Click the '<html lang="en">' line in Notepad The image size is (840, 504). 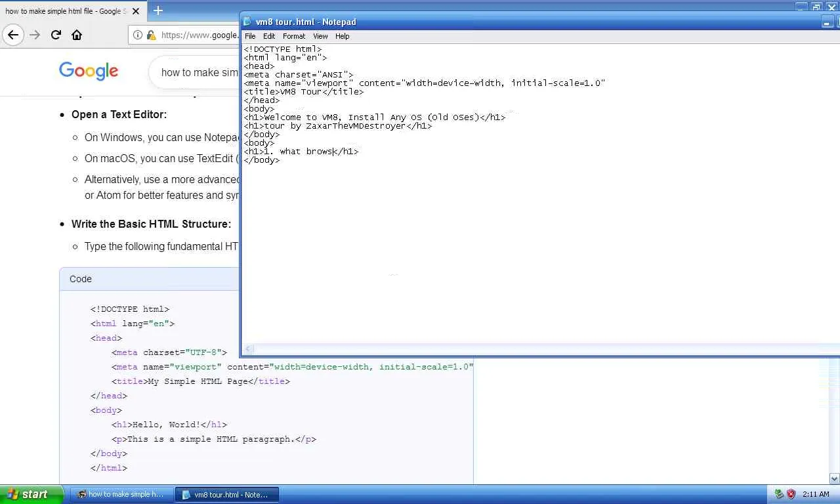tap(285, 58)
